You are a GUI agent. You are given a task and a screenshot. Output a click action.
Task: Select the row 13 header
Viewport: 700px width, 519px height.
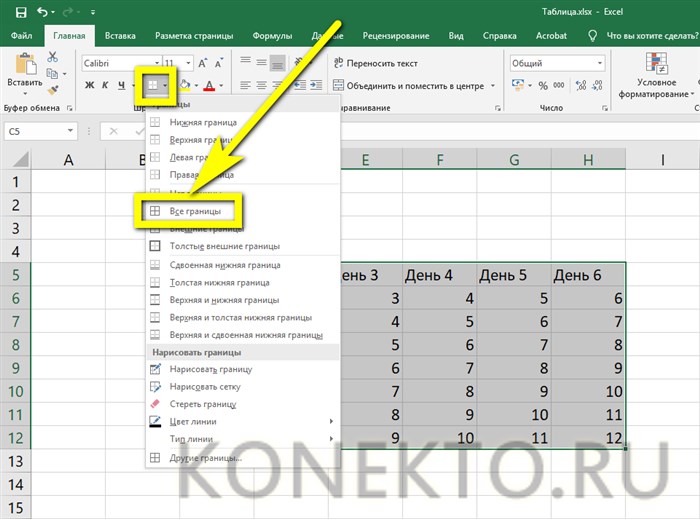click(x=16, y=461)
